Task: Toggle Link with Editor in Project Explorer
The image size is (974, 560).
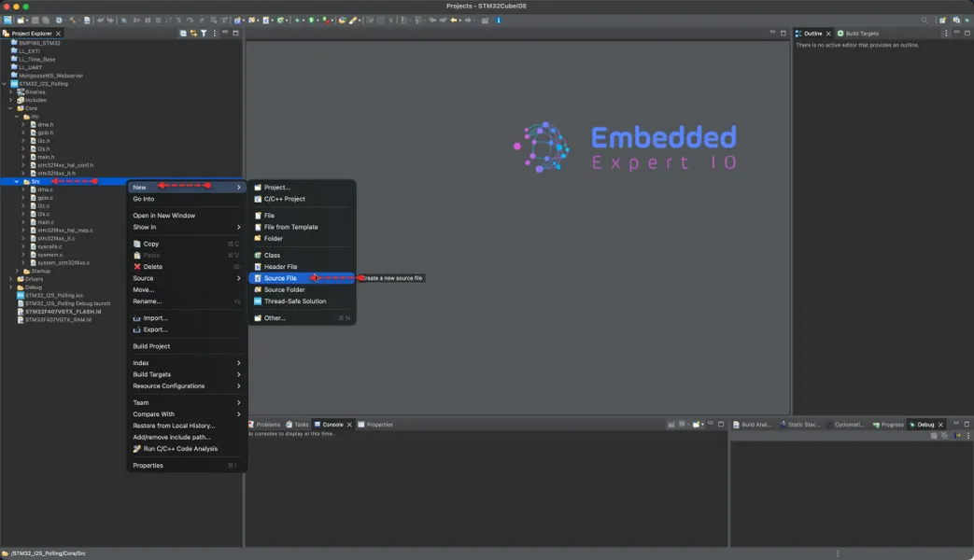Action: pyautogui.click(x=193, y=34)
